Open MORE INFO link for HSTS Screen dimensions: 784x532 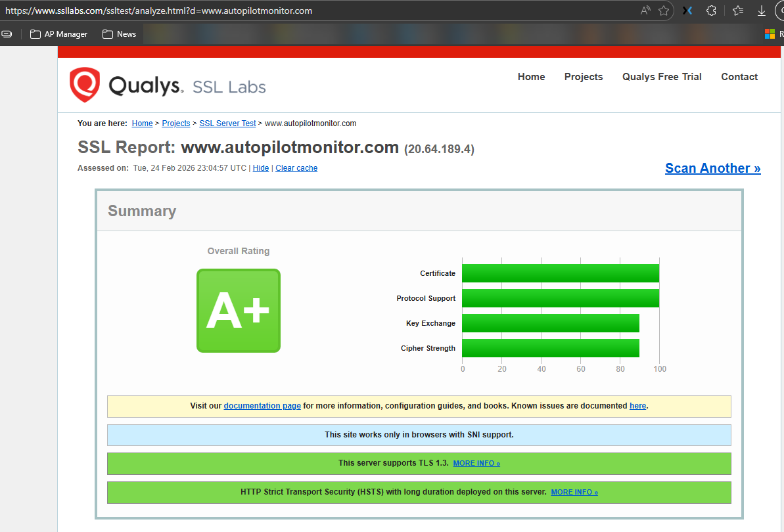[574, 492]
